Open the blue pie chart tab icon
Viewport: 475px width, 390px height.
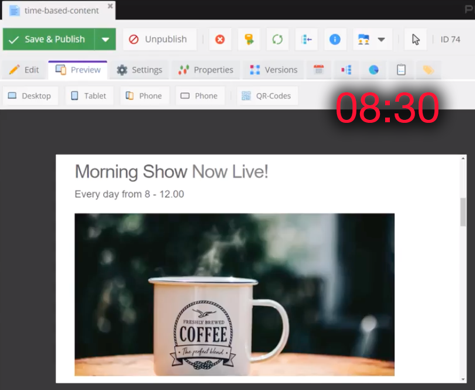pyautogui.click(x=373, y=70)
